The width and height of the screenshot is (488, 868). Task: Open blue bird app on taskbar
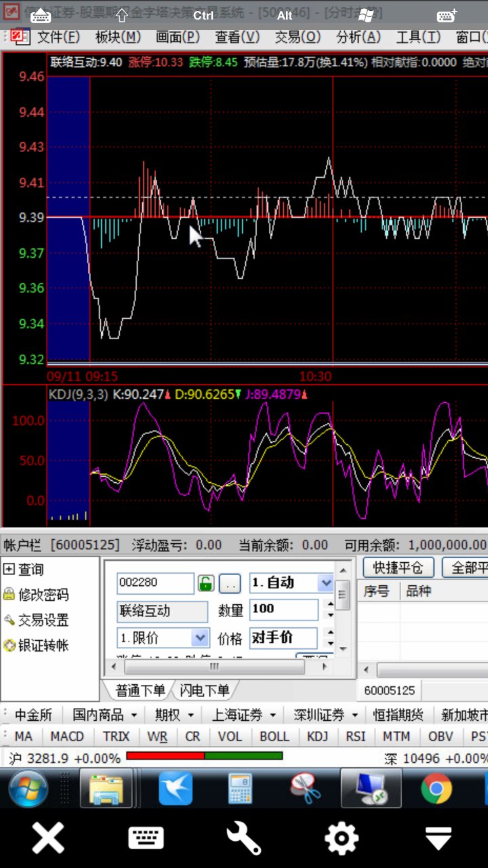[176, 789]
